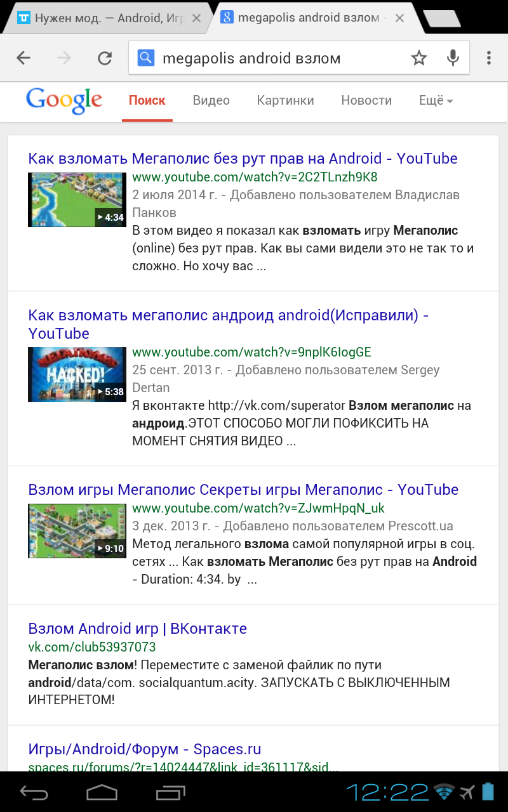Open Chrome's three-dot overflow menu
This screenshot has width=508, height=812.
click(x=489, y=58)
